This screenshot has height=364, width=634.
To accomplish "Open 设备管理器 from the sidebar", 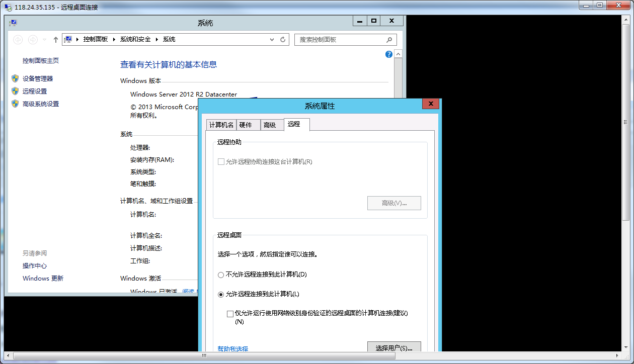I will (38, 78).
